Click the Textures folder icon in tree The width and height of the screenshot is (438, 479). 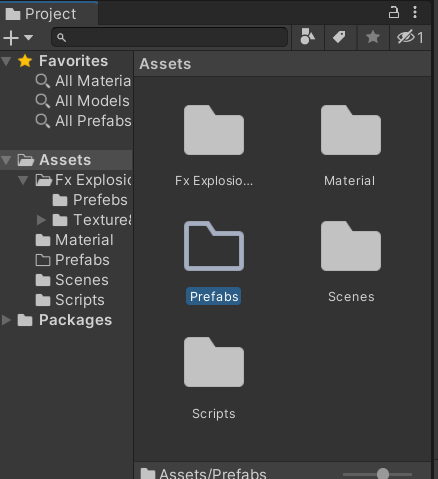click(x=60, y=220)
